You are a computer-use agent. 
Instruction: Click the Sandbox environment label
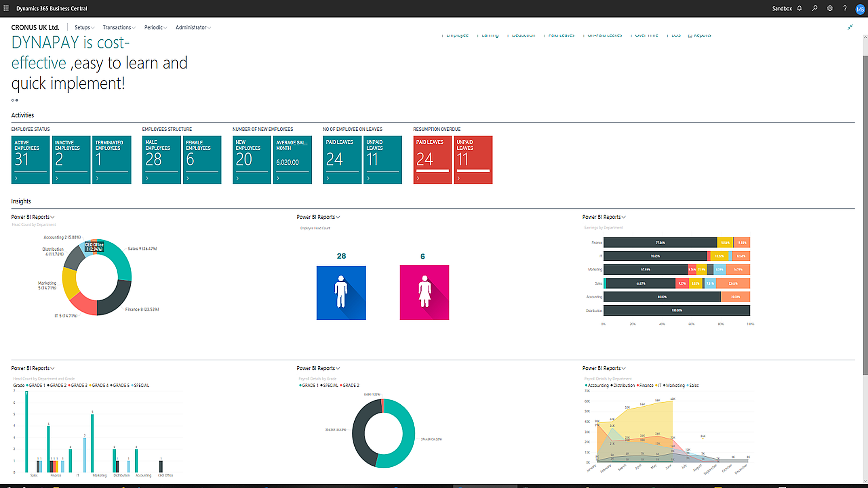(x=782, y=8)
